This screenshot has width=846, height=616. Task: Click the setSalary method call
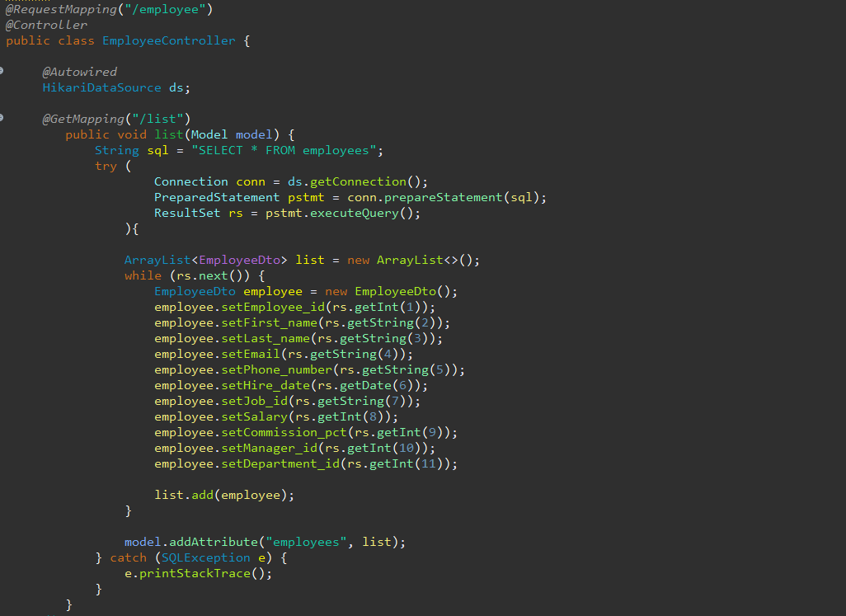tap(254, 416)
